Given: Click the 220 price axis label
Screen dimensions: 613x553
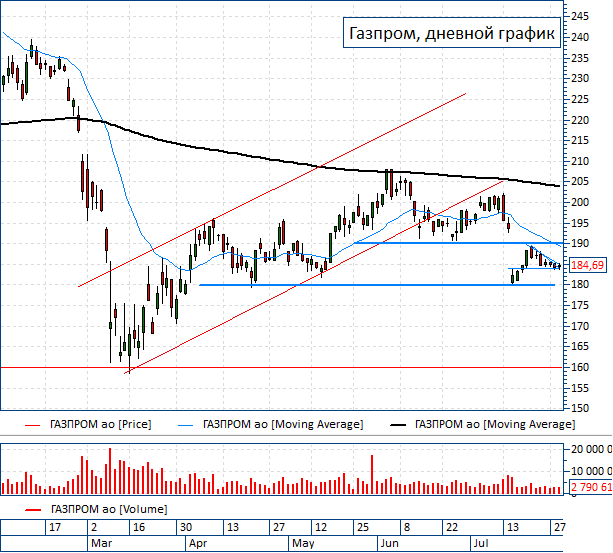Looking at the screenshot, I should (x=580, y=120).
